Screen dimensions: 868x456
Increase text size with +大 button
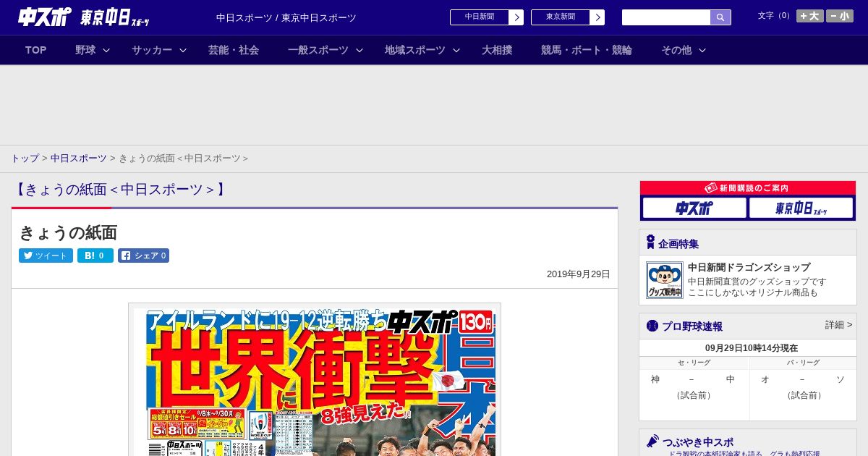coord(809,16)
